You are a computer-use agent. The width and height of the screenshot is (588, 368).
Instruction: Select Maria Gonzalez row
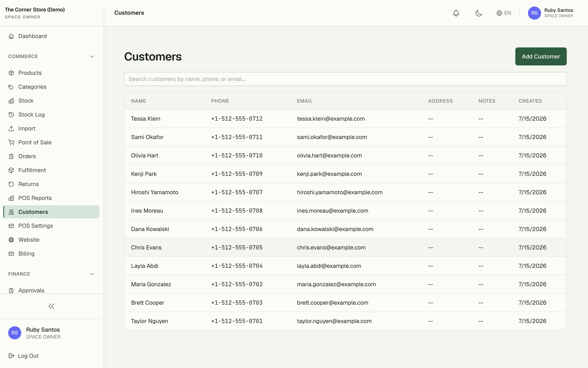point(345,284)
